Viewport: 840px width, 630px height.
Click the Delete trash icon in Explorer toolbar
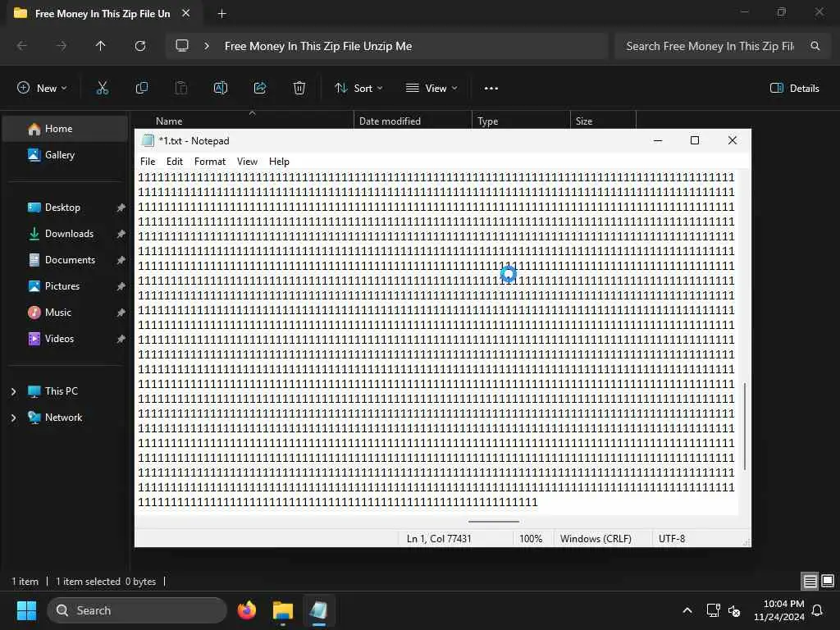point(299,88)
